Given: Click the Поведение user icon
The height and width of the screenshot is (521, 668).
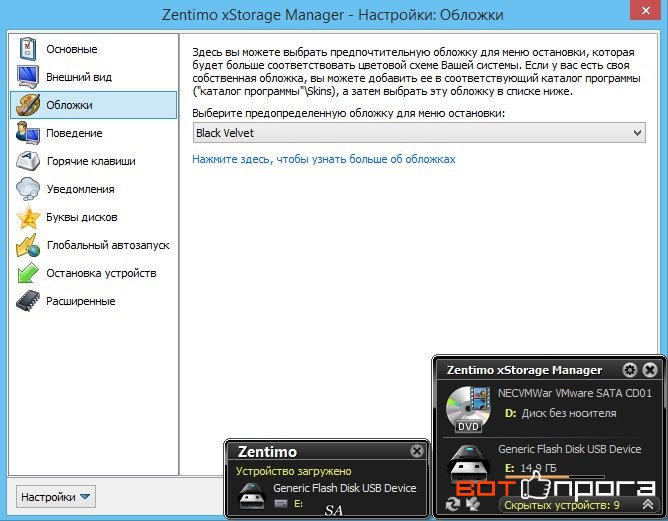Looking at the screenshot, I should (28, 133).
